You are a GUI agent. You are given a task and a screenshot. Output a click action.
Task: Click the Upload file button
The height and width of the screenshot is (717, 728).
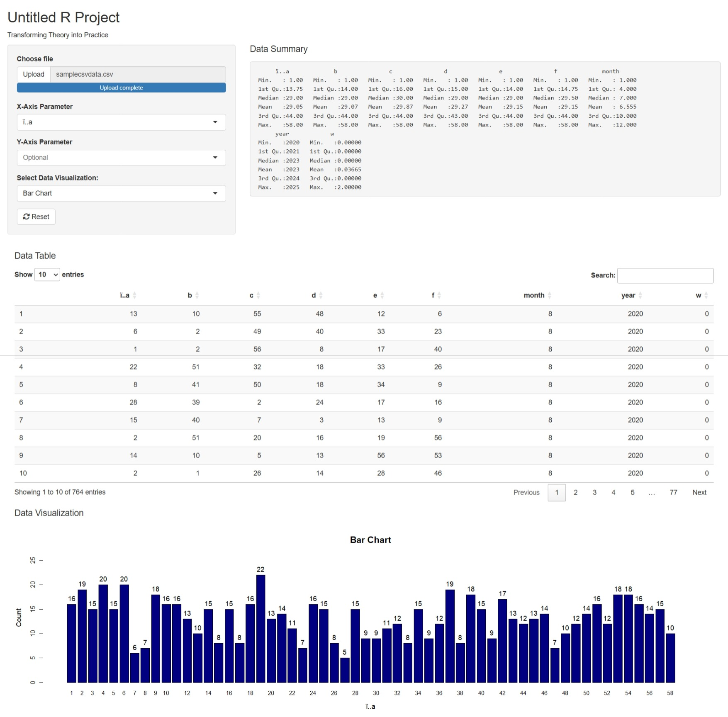34,74
